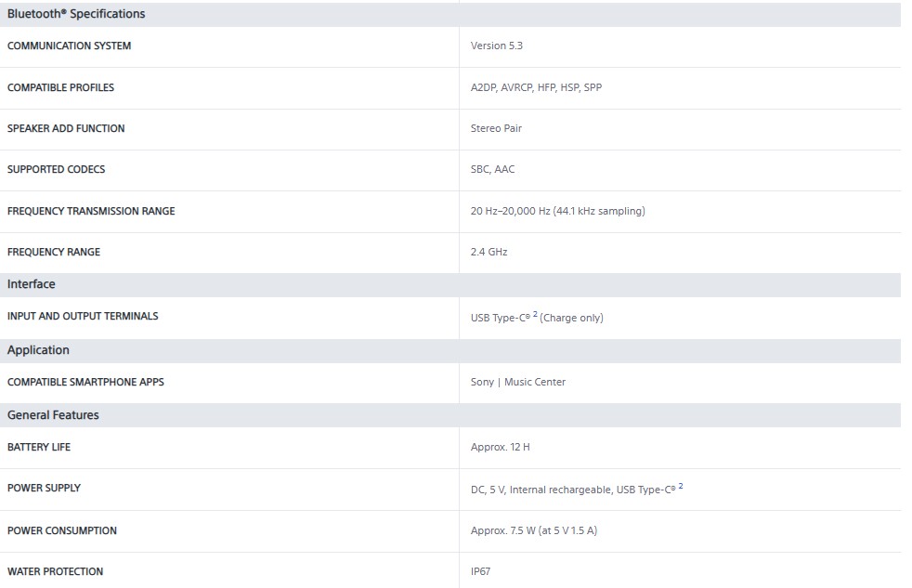912x588 pixels.
Task: Click the Sony | Music Center text
Action: 517,382
